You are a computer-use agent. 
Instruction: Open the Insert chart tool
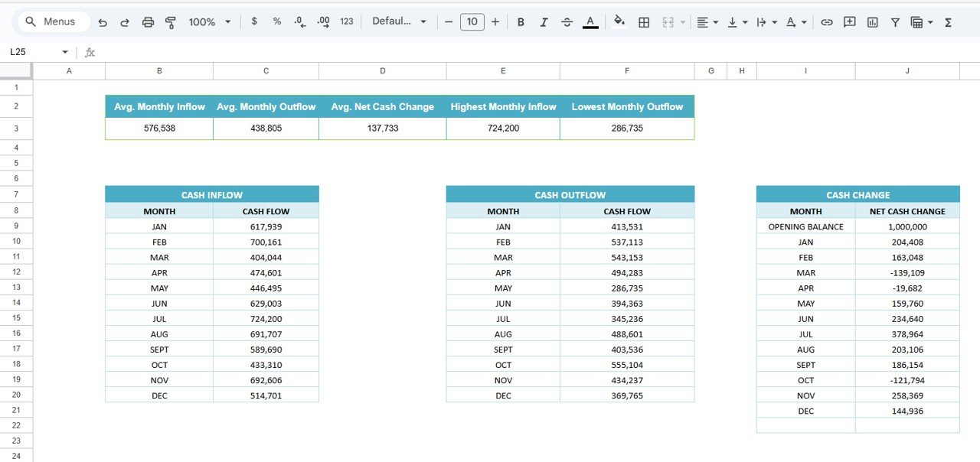click(x=872, y=22)
